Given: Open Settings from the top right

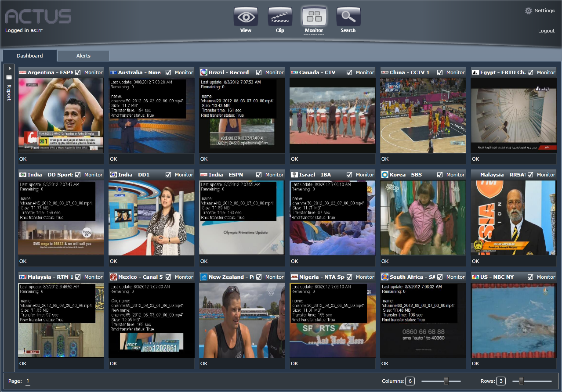Looking at the screenshot, I should [544, 11].
